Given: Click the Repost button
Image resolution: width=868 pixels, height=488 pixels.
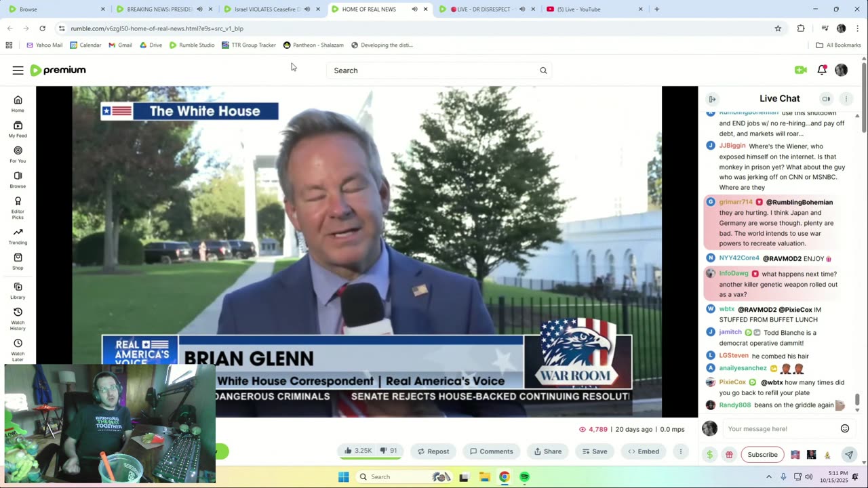Looking at the screenshot, I should click(433, 451).
